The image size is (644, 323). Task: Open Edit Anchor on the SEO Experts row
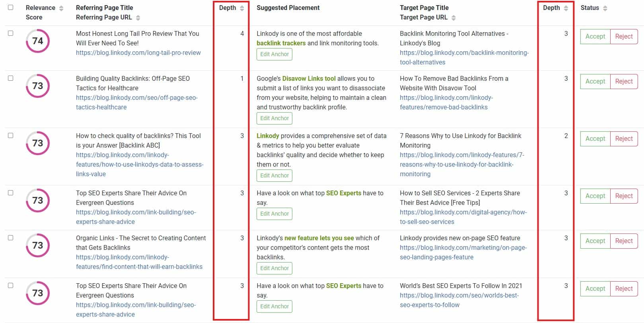click(274, 214)
